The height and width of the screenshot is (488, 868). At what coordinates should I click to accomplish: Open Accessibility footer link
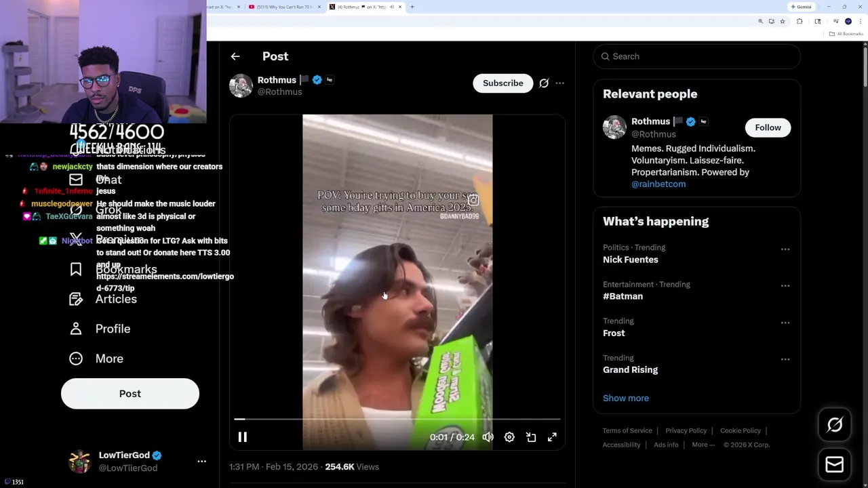pyautogui.click(x=621, y=445)
